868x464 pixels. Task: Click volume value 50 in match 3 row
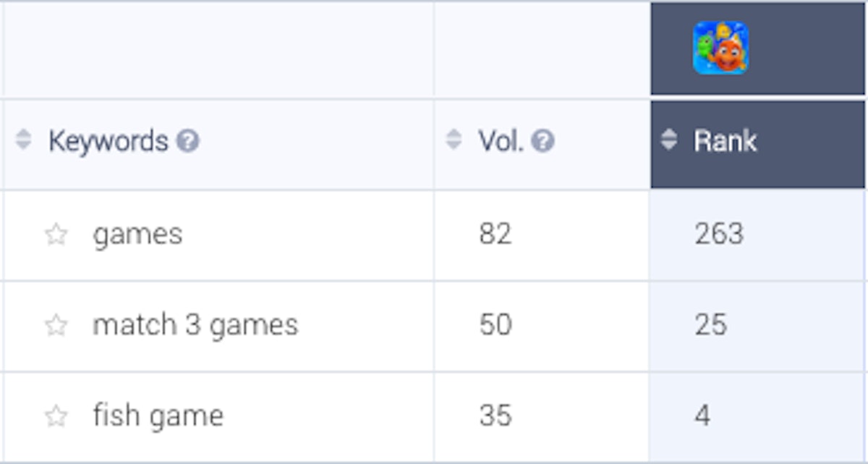[495, 326]
